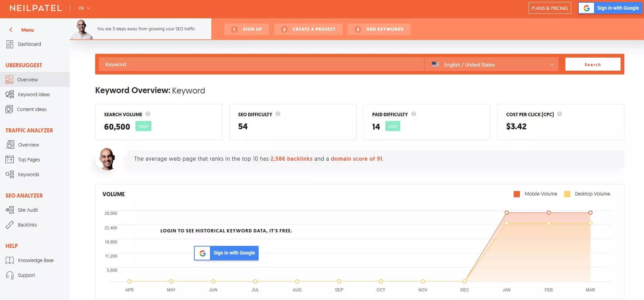Click the Google logo in header sign-in
The width and height of the screenshot is (644, 300).
(586, 8)
